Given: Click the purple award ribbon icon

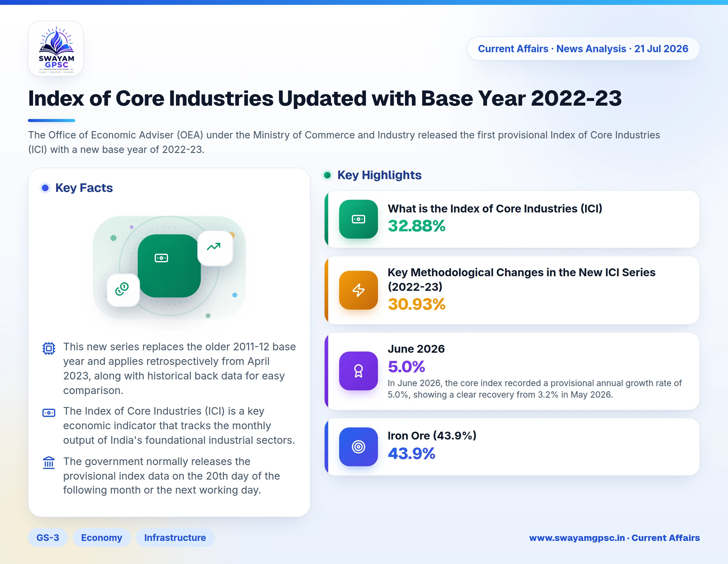Looking at the screenshot, I should click(x=358, y=371).
